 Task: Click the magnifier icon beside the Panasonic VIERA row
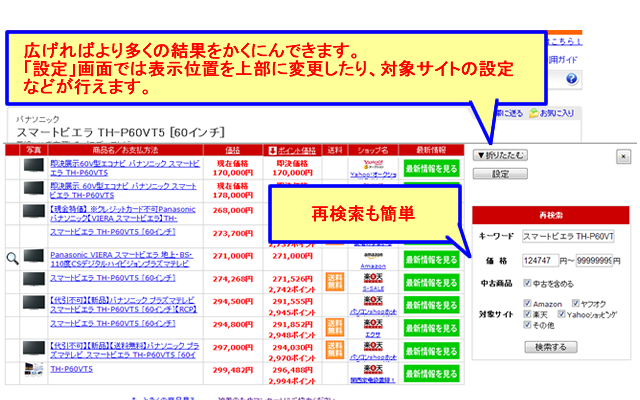pos(13,257)
